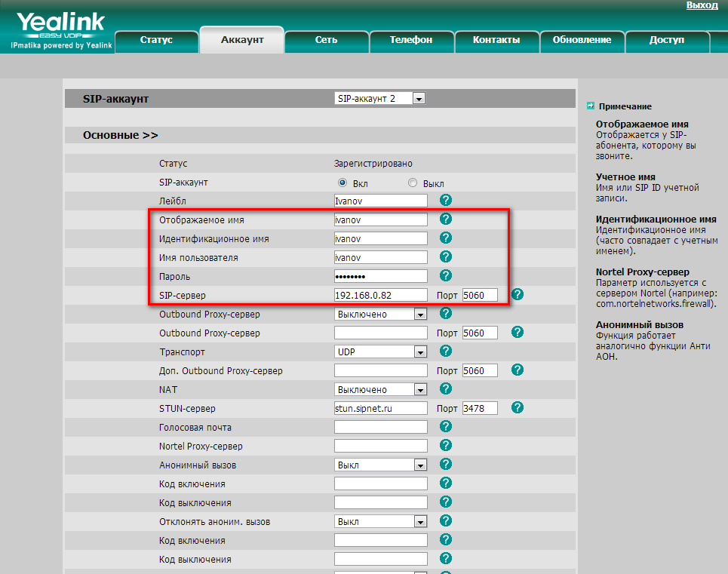Click the SIP-сервер address input field
This screenshot has height=574, width=728.
tap(380, 295)
